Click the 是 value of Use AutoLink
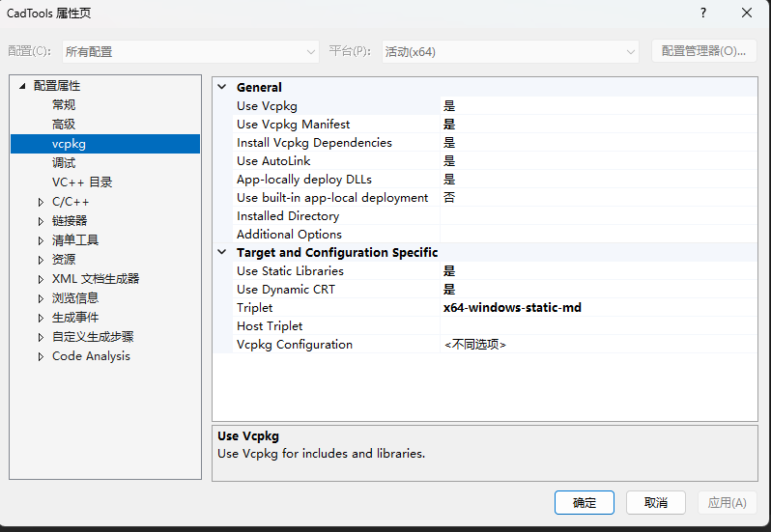Viewport: 771px width, 532px height. (x=449, y=161)
